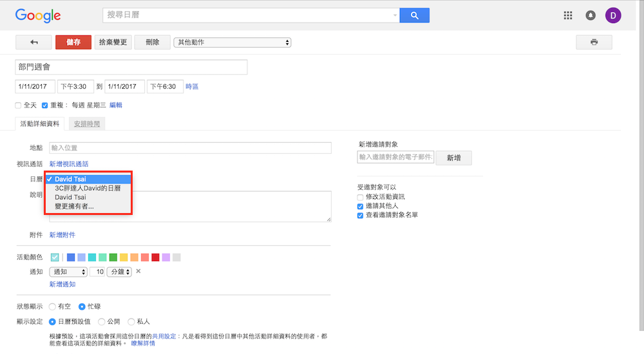Switch to the 安排時間 tab

86,124
